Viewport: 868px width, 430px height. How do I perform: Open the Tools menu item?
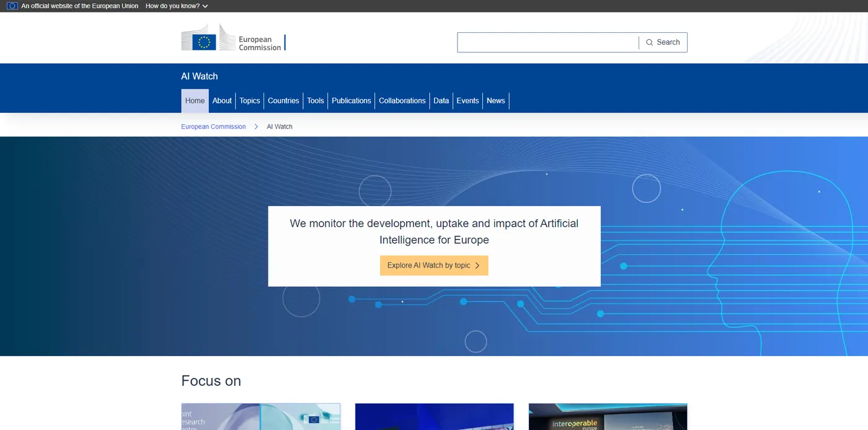tap(316, 101)
